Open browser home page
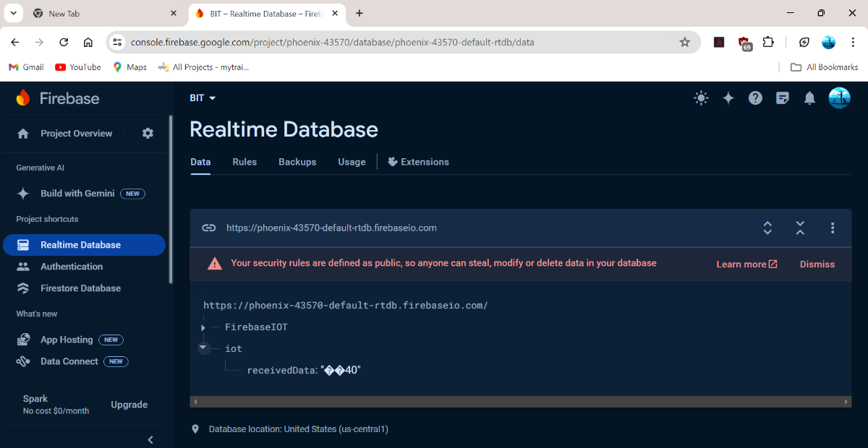 (x=88, y=42)
